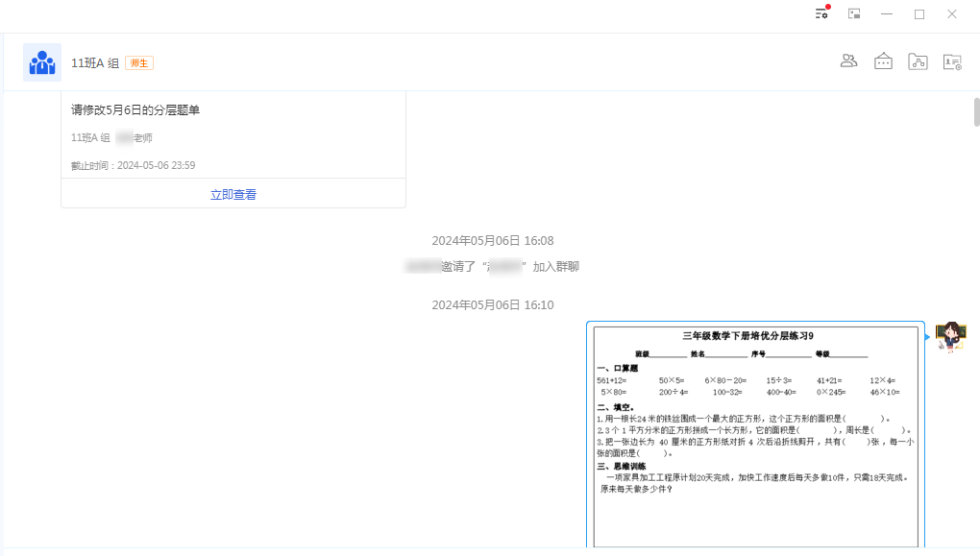Viewport: 980px width, 556px height.
Task: Click the teacher's cartoon avatar beside the worksheet
Action: [x=950, y=336]
